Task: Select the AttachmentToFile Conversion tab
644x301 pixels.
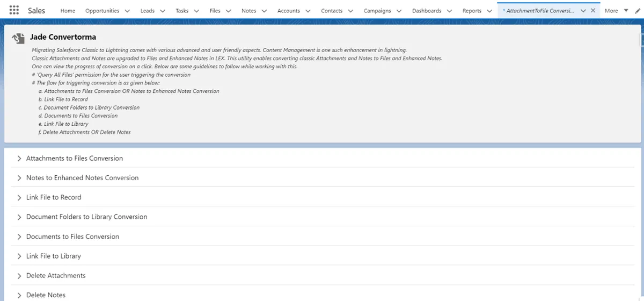Action: (x=538, y=11)
